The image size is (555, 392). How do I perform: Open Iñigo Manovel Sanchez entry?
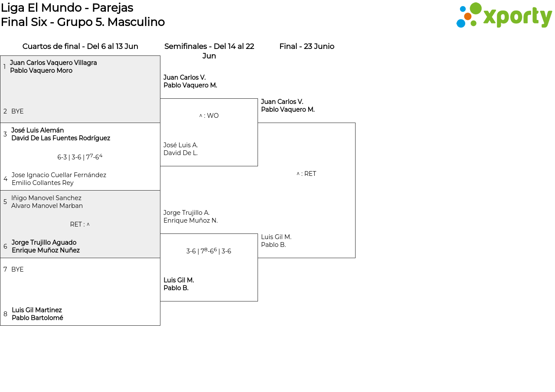point(46,198)
